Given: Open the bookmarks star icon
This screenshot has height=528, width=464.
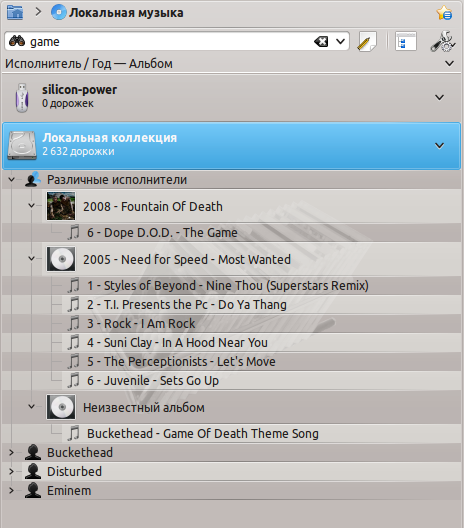Looking at the screenshot, I should (x=444, y=13).
